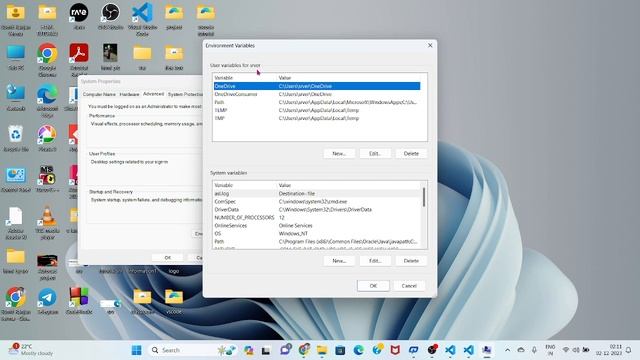Open the System Protection tab in System Properties
The height and width of the screenshot is (360, 640).
[x=185, y=94]
